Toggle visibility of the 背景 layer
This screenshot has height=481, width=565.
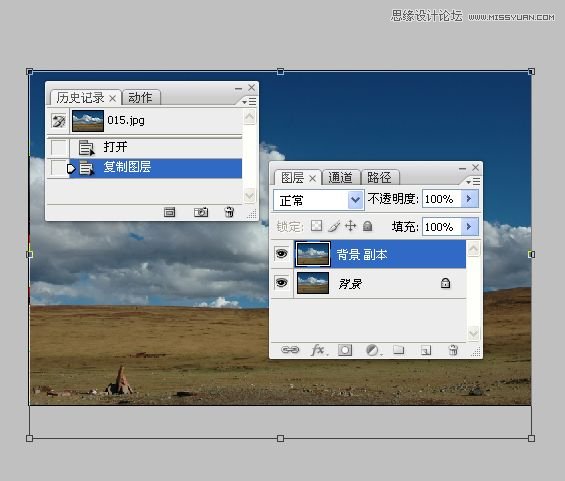(281, 283)
